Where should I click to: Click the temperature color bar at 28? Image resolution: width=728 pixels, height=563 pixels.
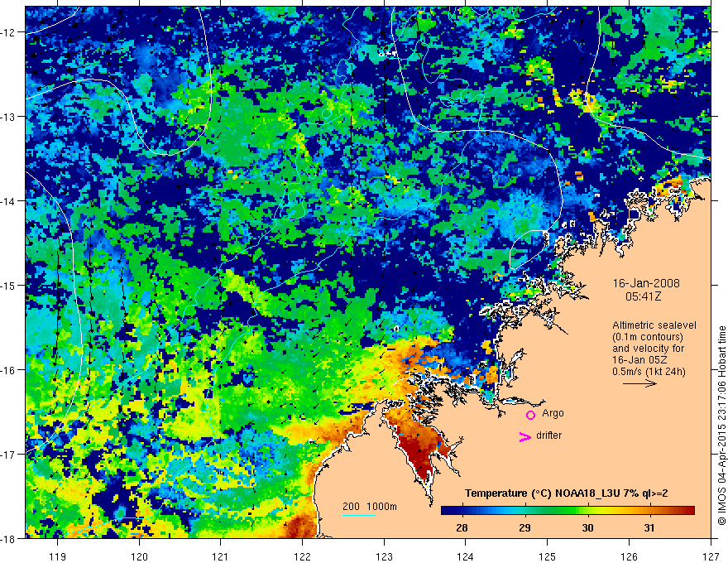462,511
